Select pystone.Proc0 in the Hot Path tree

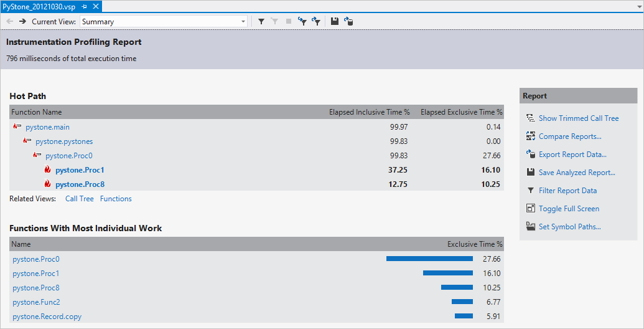point(68,156)
